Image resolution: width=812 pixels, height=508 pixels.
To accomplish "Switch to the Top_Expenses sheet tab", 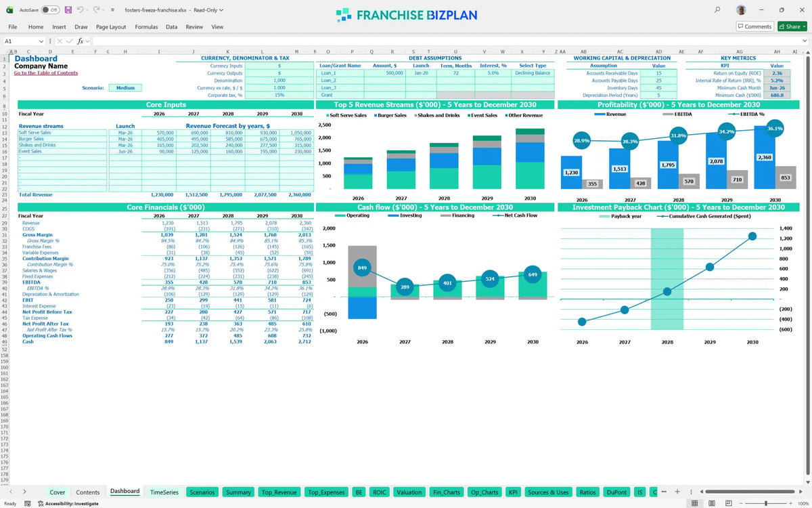I will [326, 492].
